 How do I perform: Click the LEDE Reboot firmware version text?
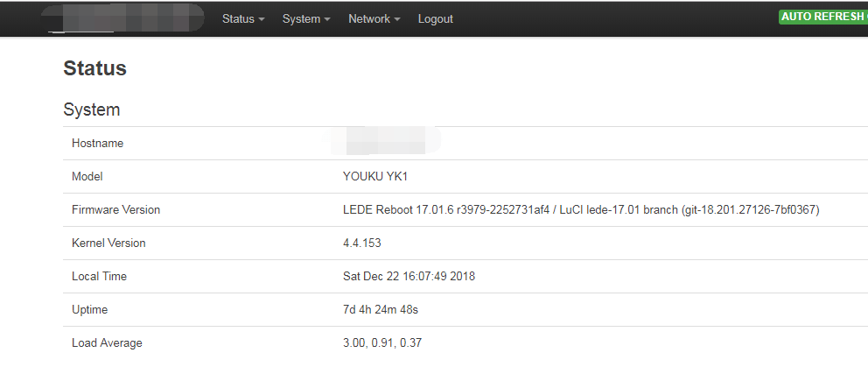point(580,210)
